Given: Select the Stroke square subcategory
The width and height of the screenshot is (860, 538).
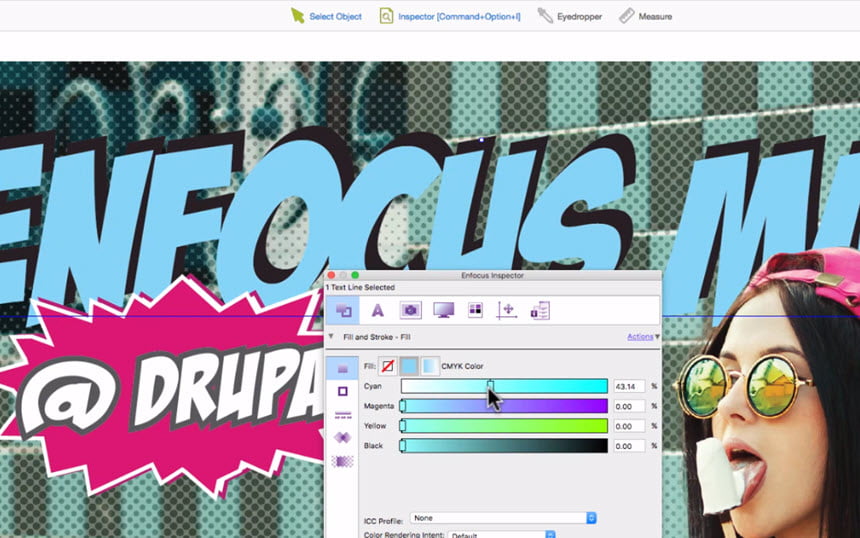Looking at the screenshot, I should (342, 391).
